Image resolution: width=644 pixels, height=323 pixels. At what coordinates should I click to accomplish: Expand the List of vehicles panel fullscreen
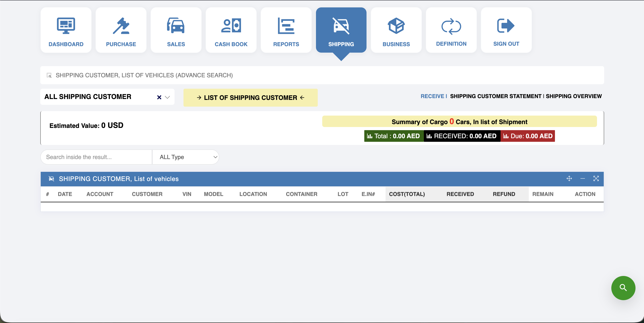(x=596, y=179)
